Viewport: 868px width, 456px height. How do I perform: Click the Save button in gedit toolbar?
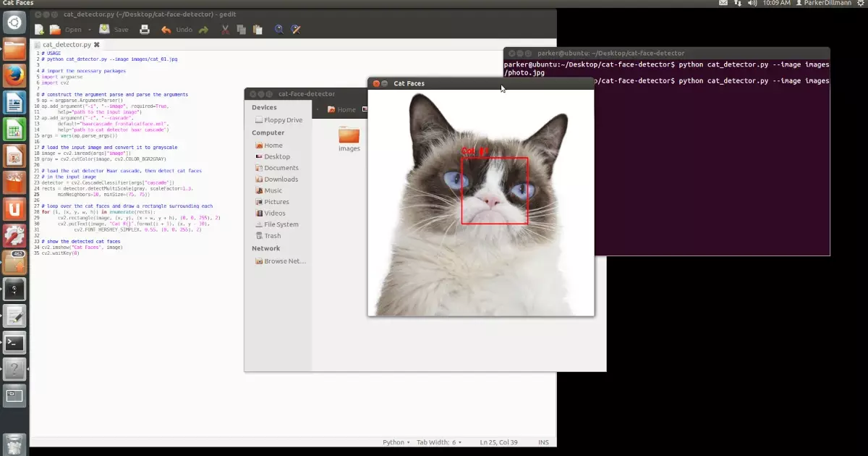tap(114, 30)
